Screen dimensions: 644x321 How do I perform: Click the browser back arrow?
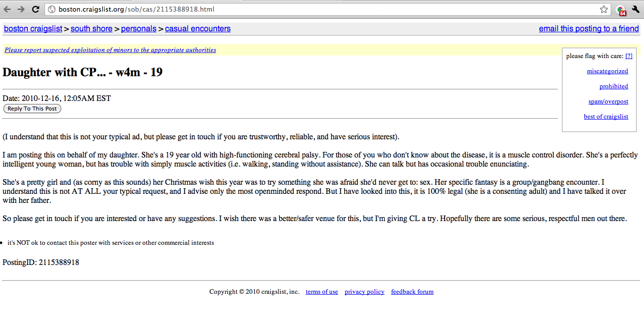tap(8, 9)
